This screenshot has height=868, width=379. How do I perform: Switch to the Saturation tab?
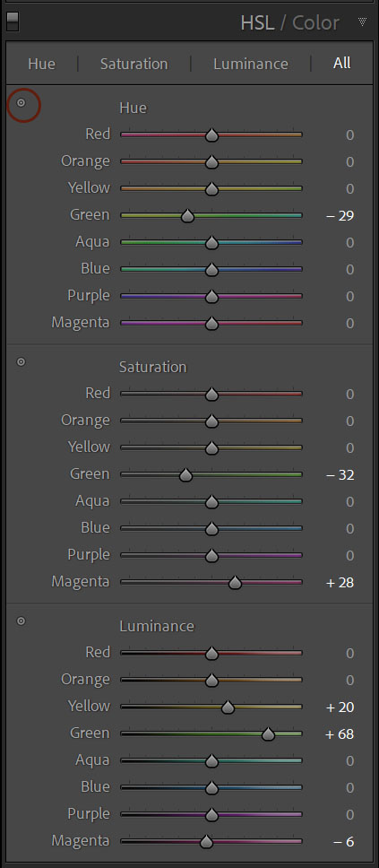pyautogui.click(x=134, y=64)
